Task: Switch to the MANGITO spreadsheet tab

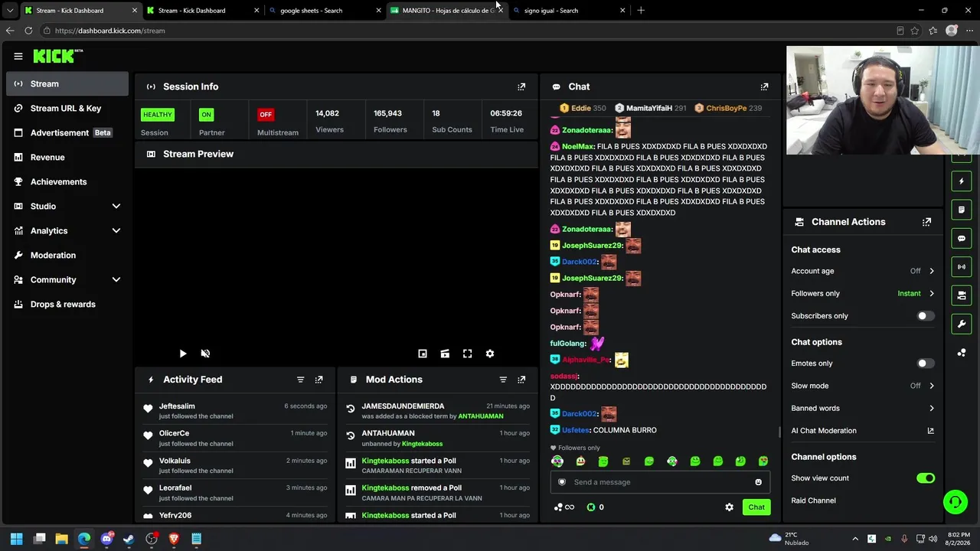Action: click(446, 11)
